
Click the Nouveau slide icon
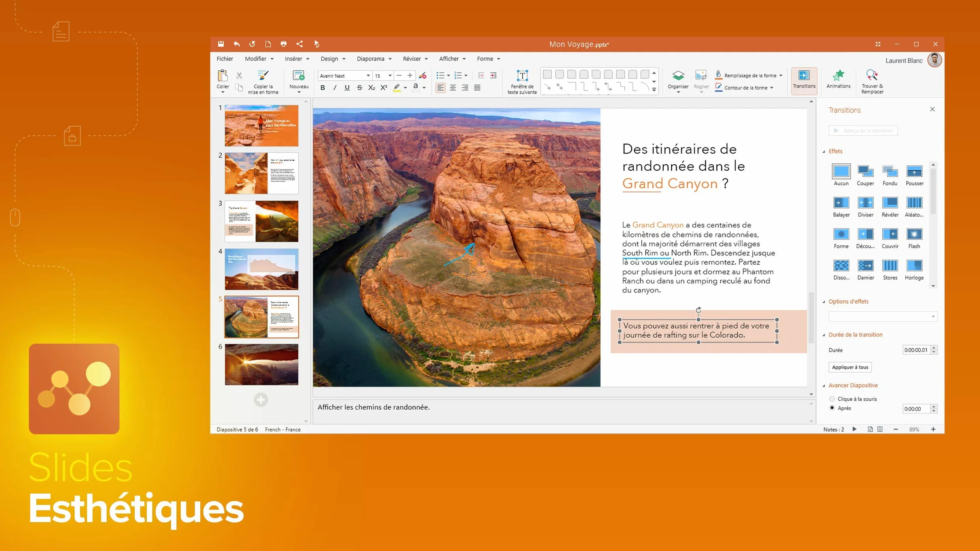[299, 76]
